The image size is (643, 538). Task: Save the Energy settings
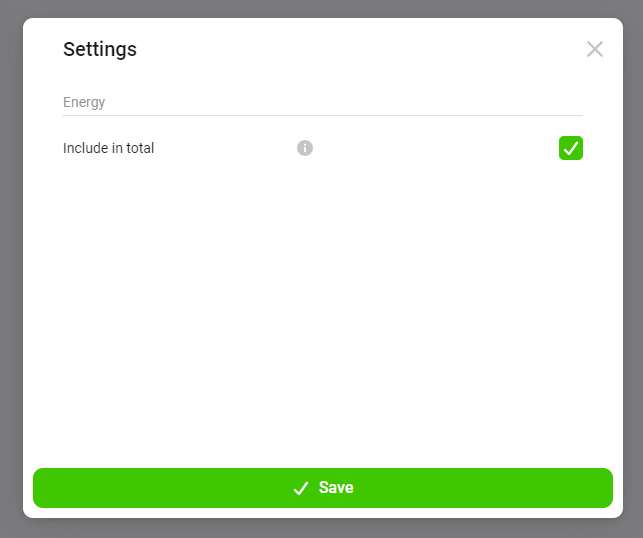coord(322,488)
